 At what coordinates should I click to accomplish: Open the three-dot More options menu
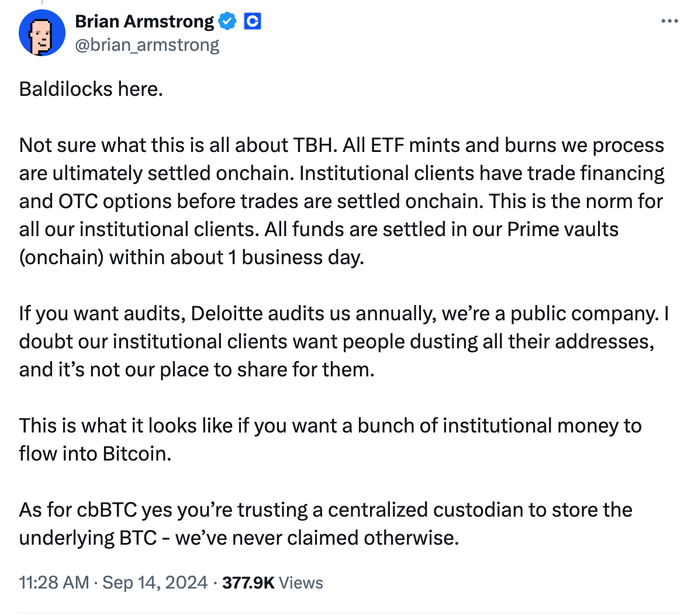click(669, 21)
